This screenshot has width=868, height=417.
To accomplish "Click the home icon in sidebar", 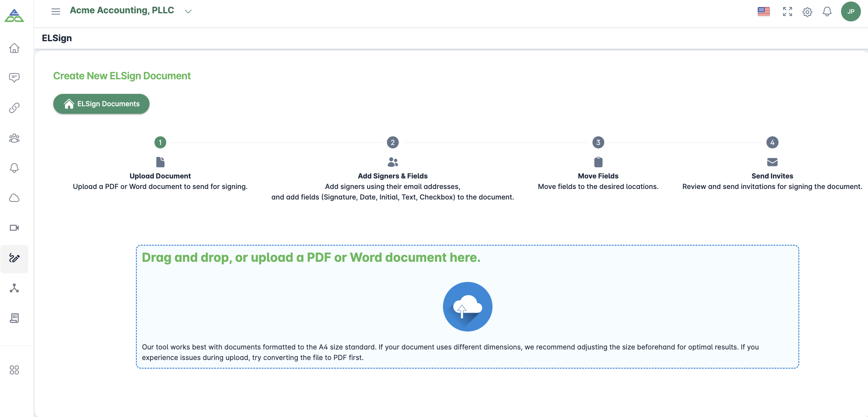I will pyautogui.click(x=14, y=48).
